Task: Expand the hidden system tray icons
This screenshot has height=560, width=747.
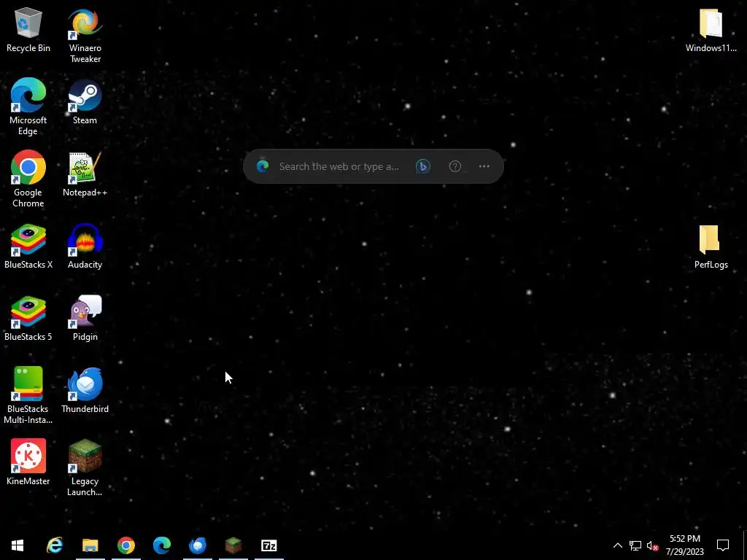Action: [x=617, y=545]
